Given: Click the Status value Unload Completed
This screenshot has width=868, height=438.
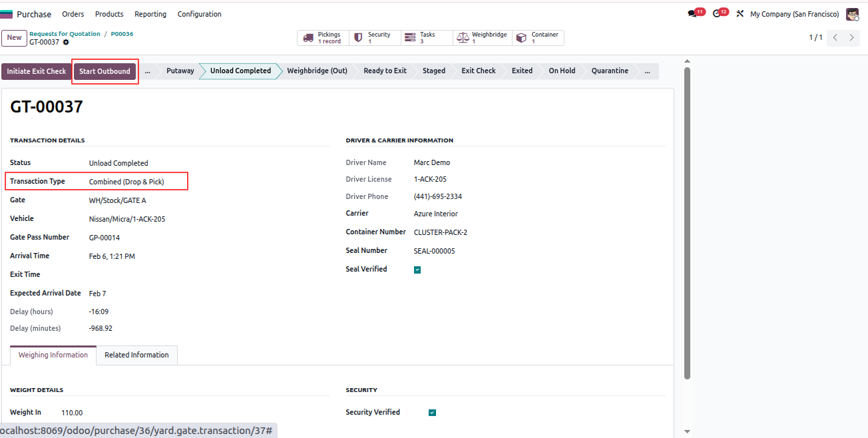Looking at the screenshot, I should (x=118, y=163).
